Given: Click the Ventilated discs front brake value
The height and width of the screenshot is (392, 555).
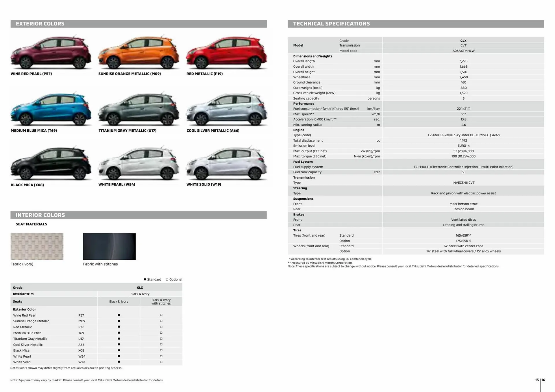Looking at the screenshot, I should coord(463,220).
